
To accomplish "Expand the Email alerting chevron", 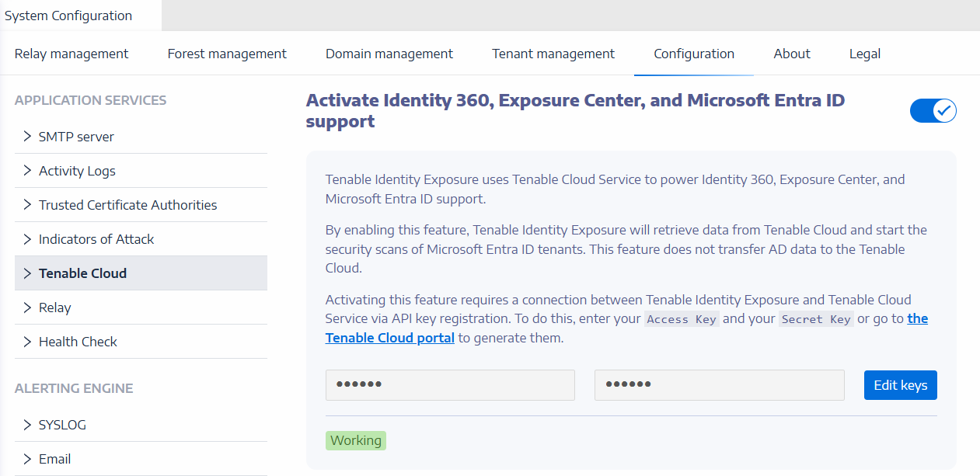I will [x=28, y=459].
